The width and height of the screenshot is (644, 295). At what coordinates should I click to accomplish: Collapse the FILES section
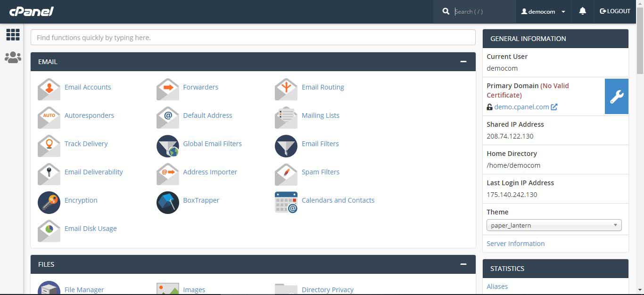tap(463, 264)
